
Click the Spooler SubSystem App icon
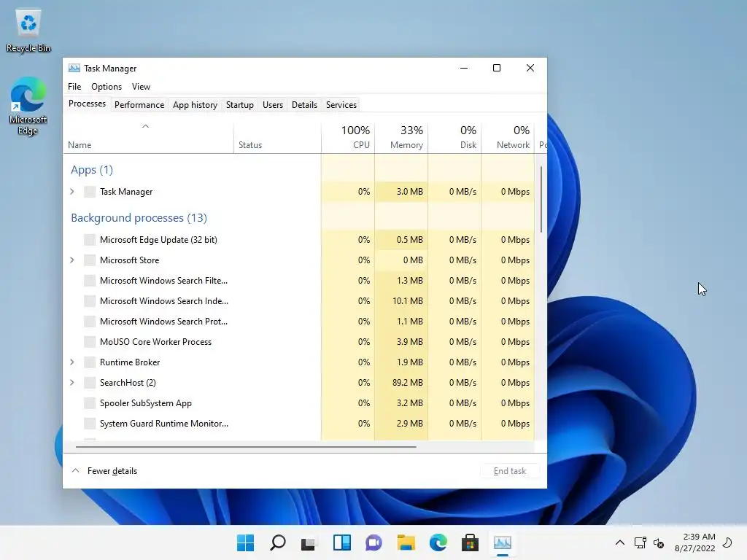pos(90,402)
